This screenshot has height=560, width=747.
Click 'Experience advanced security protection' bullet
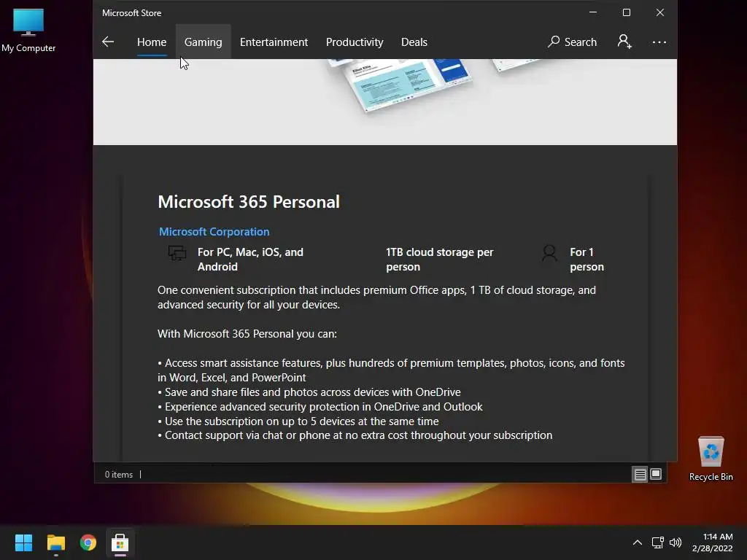[320, 407]
